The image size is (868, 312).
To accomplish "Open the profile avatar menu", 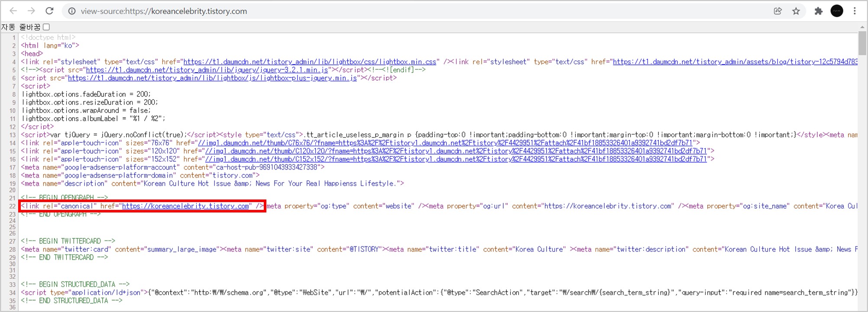I will pos(837,11).
